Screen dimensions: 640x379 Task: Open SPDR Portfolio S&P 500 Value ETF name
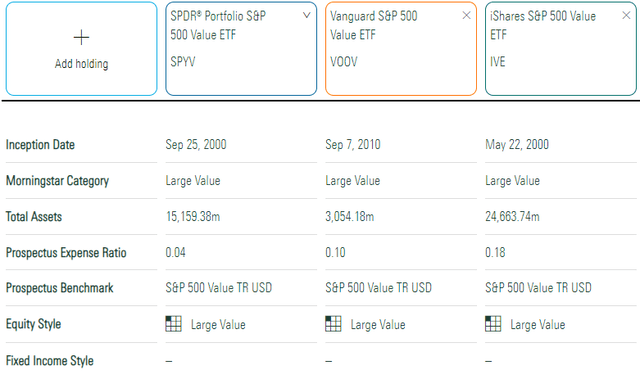click(x=218, y=25)
